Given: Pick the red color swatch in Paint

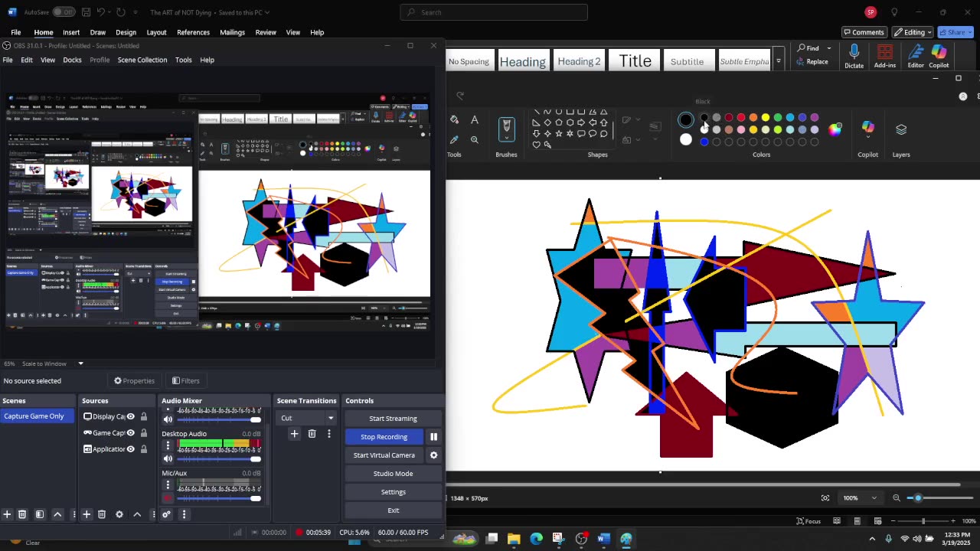Looking at the screenshot, I should (741, 118).
